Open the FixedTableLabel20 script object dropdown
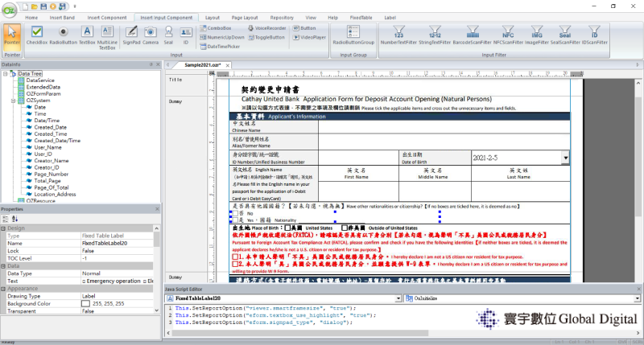This screenshot has height=345, width=644. tap(398, 298)
